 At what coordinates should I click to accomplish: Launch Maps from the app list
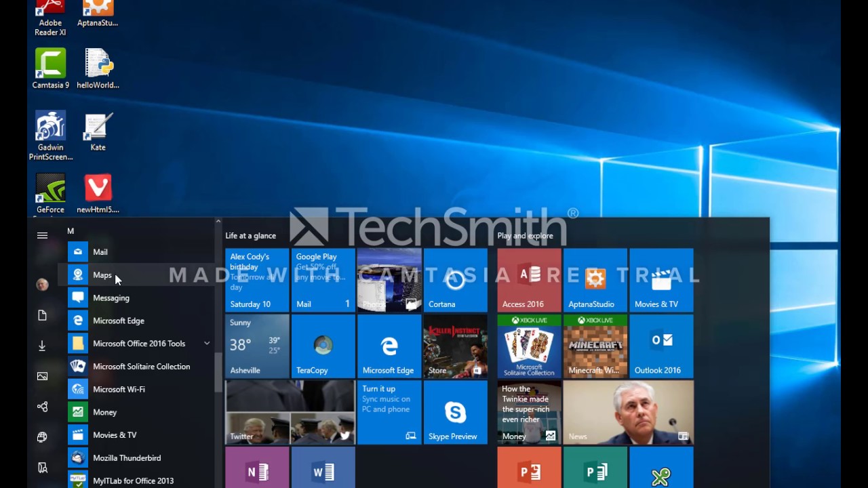[140, 275]
